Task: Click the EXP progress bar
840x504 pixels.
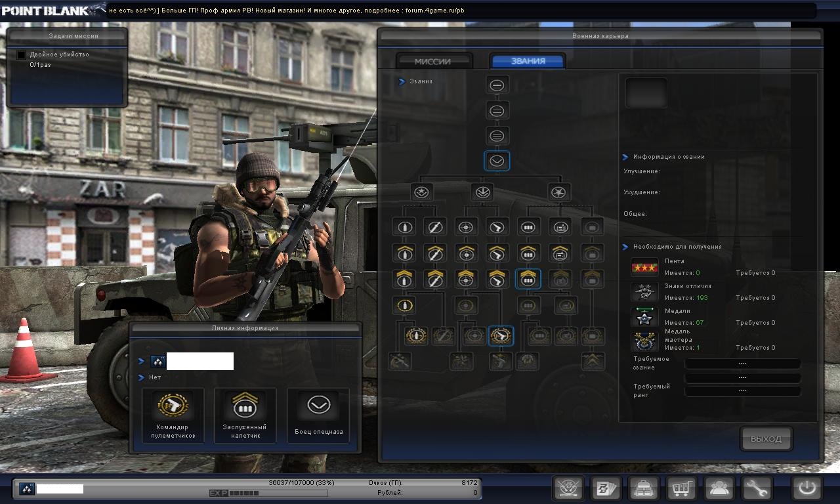Action: (x=261, y=493)
